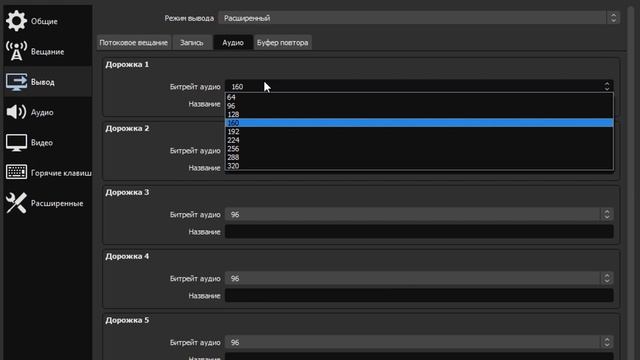The image size is (640, 360).
Task: Click the Дорожка 2 heading
Action: tap(127, 128)
